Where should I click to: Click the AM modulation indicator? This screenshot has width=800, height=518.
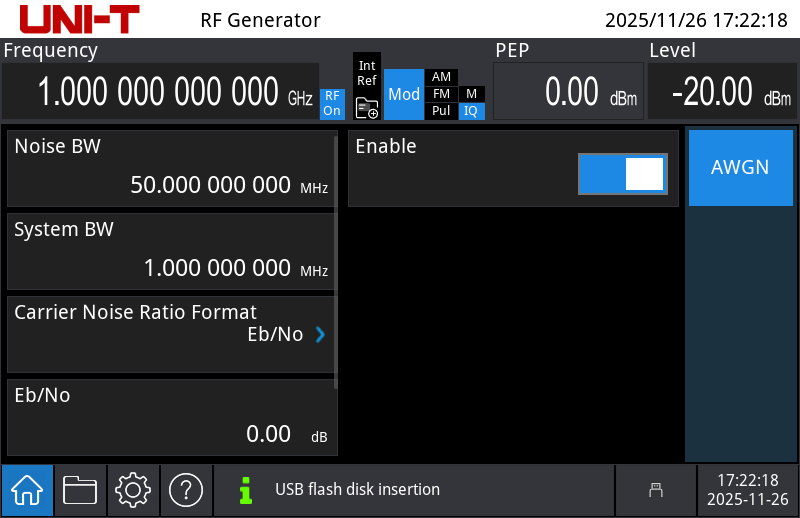pyautogui.click(x=441, y=77)
